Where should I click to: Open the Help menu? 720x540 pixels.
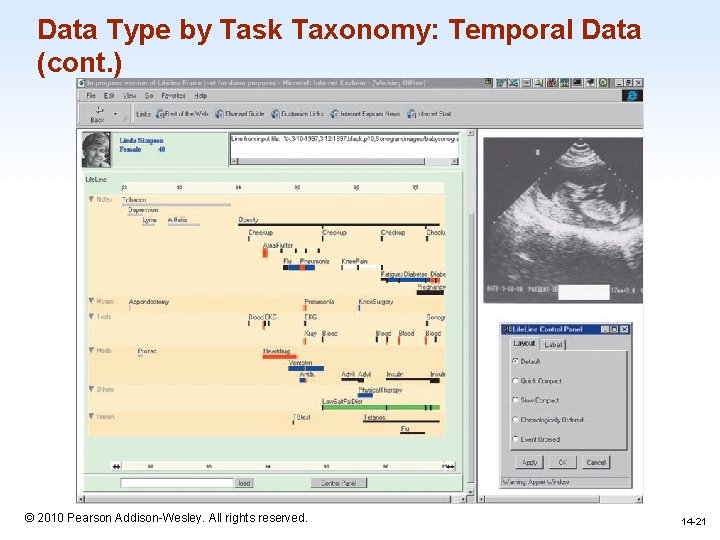tap(200, 96)
